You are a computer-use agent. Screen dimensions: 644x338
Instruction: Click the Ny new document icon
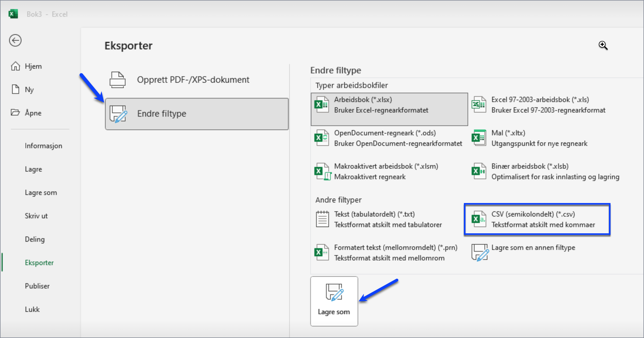15,89
